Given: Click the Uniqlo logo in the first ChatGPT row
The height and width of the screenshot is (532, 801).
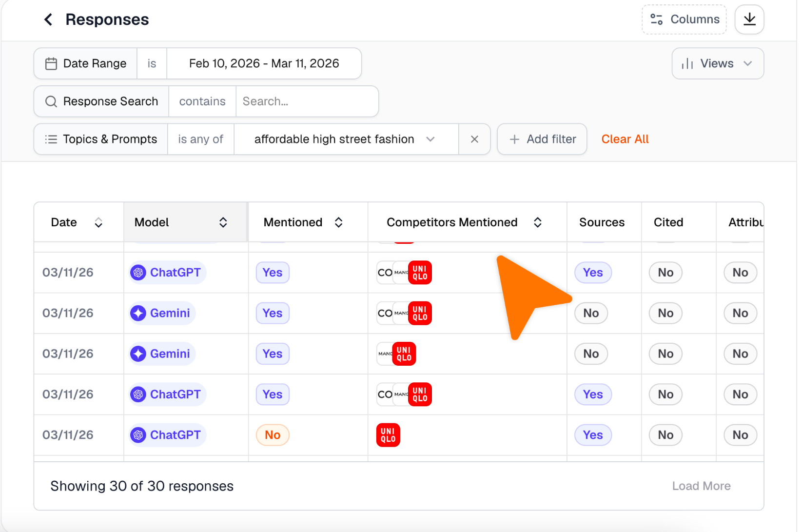Looking at the screenshot, I should [420, 273].
